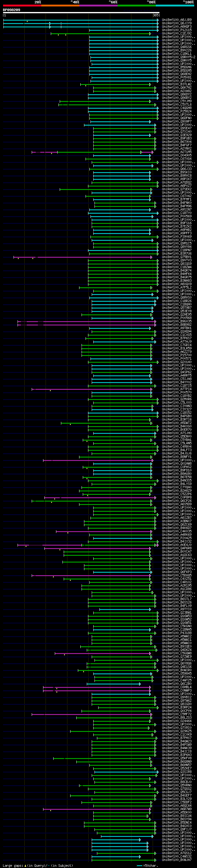Click the cyan ~100% identity legend bar
Image resolution: width=197 pixels, height=868 pixels.
[175, 6]
